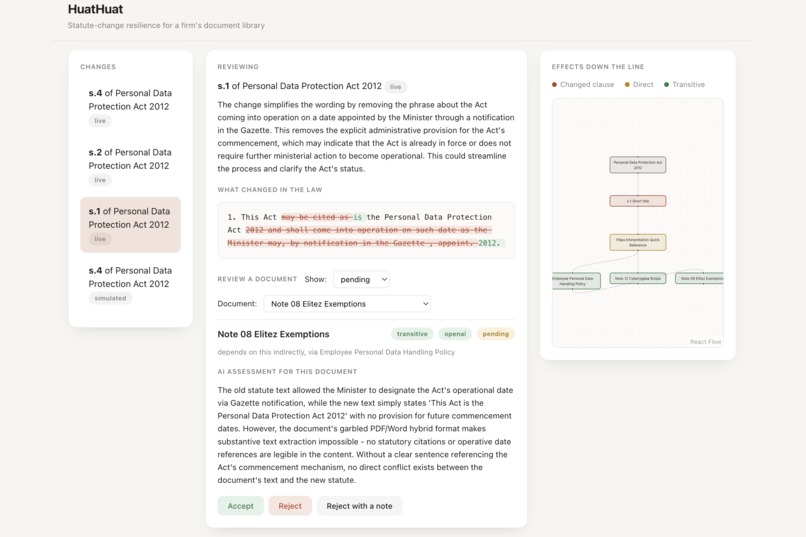Select the Note 12 graph node
This screenshot has height=537, width=806.
(638, 279)
